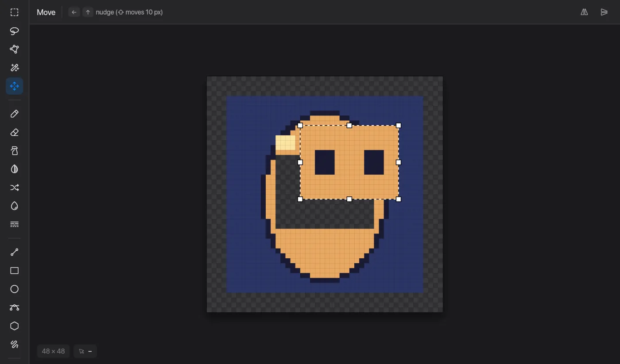Click the bottom-right selection handle
The width and height of the screenshot is (620, 364).
pyautogui.click(x=399, y=199)
